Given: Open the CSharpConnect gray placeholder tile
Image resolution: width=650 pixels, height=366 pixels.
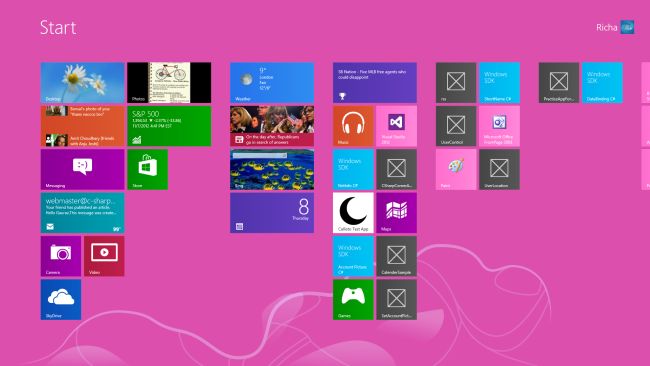Looking at the screenshot, I should point(396,170).
